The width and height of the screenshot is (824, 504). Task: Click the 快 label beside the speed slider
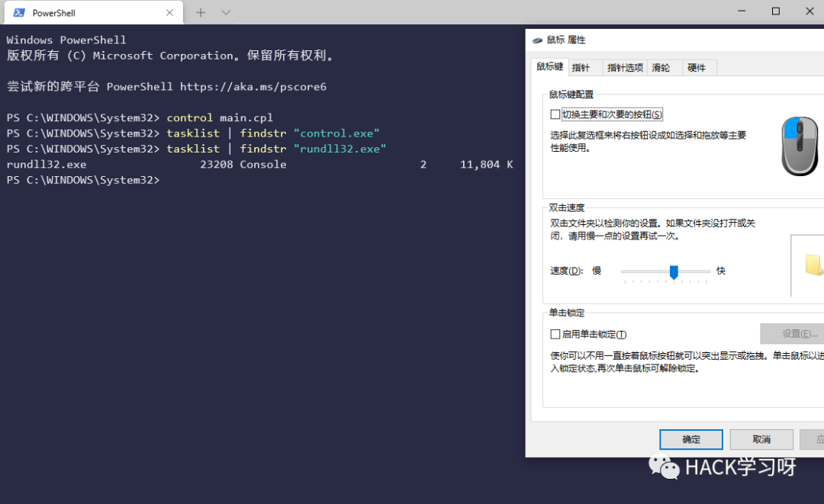click(720, 271)
